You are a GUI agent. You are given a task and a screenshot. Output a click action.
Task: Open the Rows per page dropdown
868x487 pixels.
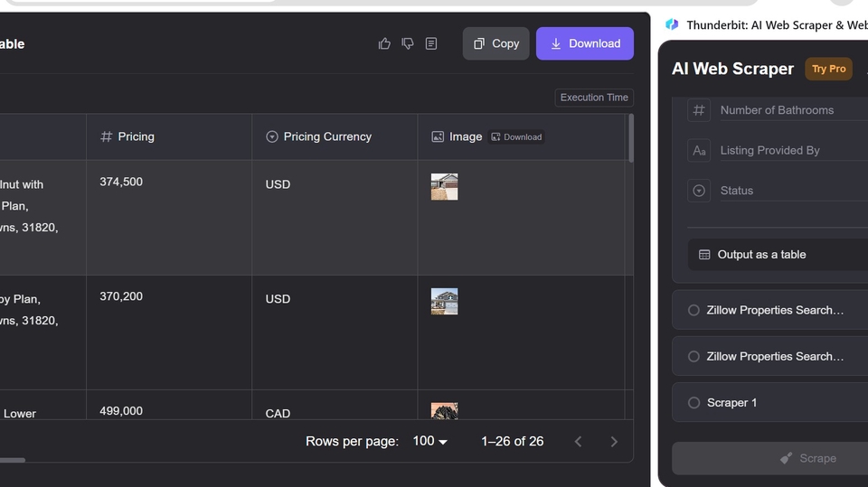click(x=429, y=442)
